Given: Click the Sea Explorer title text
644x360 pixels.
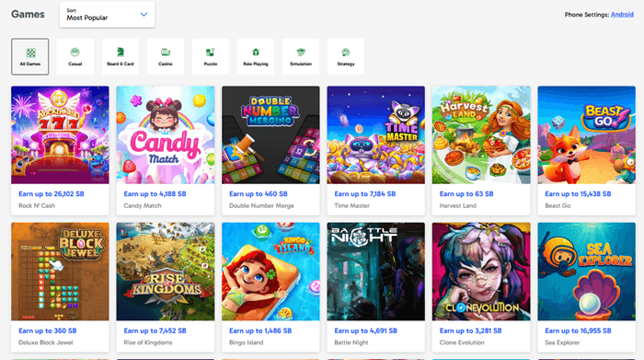Looking at the screenshot, I should point(562,343).
